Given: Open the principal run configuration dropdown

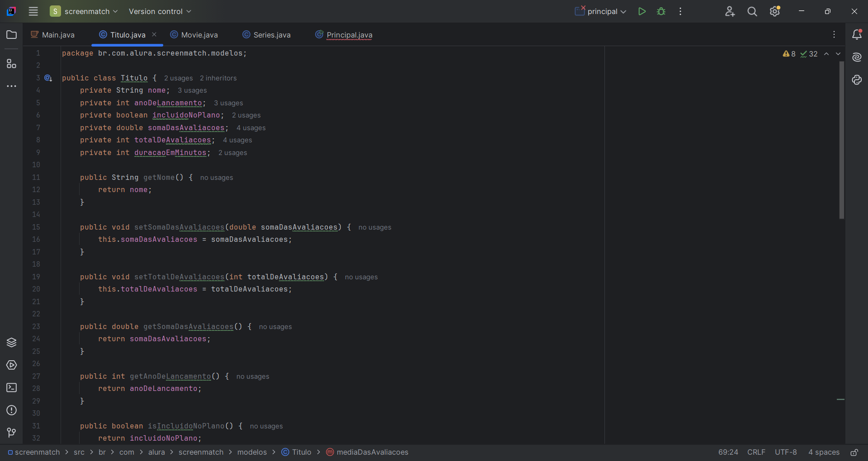Looking at the screenshot, I should pos(601,11).
